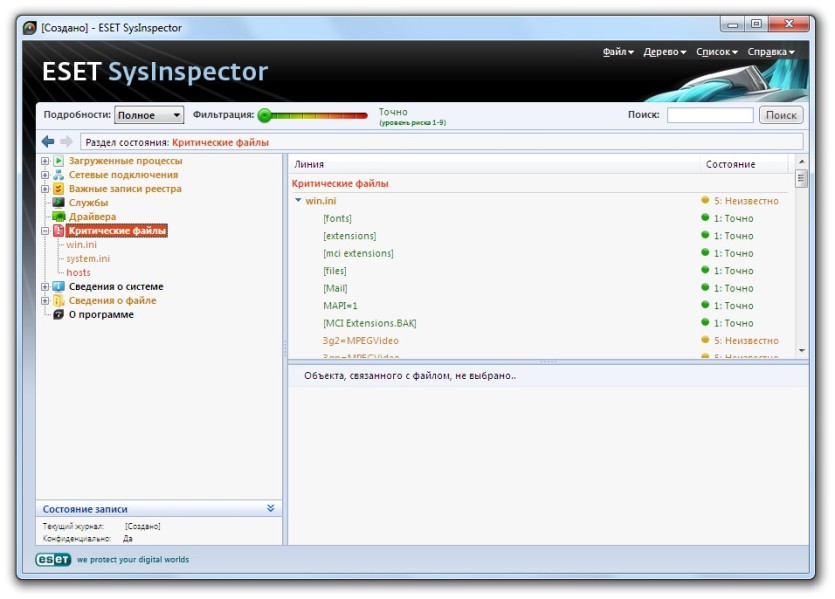Select hosts in the left tree

pos(78,273)
